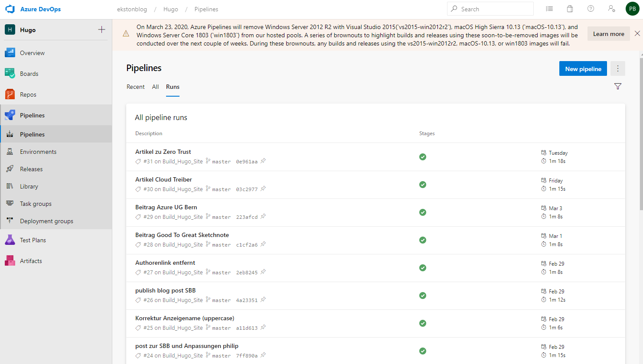The image size is (643, 364).
Task: Open the PB account avatar
Action: click(x=633, y=9)
